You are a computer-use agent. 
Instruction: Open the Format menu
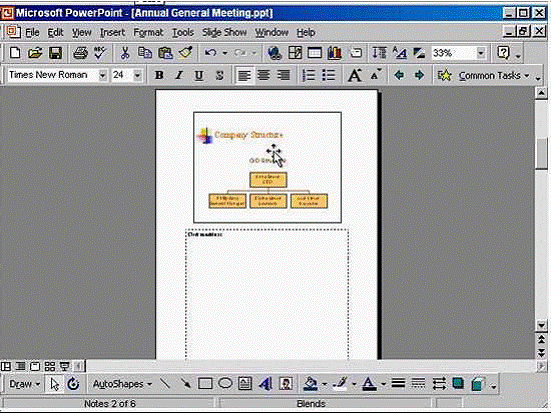click(x=148, y=33)
